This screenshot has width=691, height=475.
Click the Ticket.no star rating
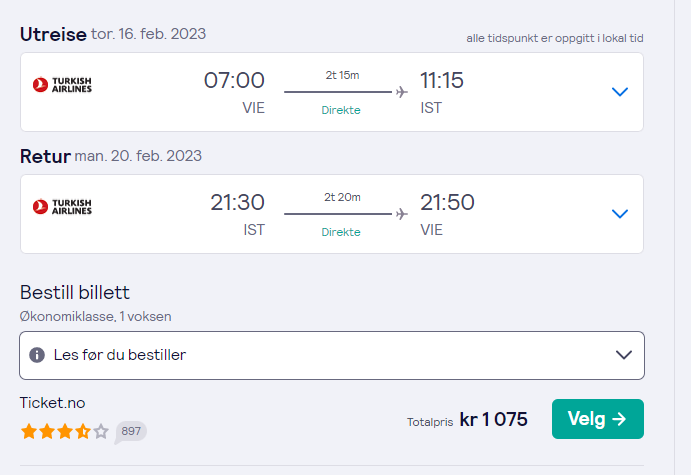[x=64, y=431]
